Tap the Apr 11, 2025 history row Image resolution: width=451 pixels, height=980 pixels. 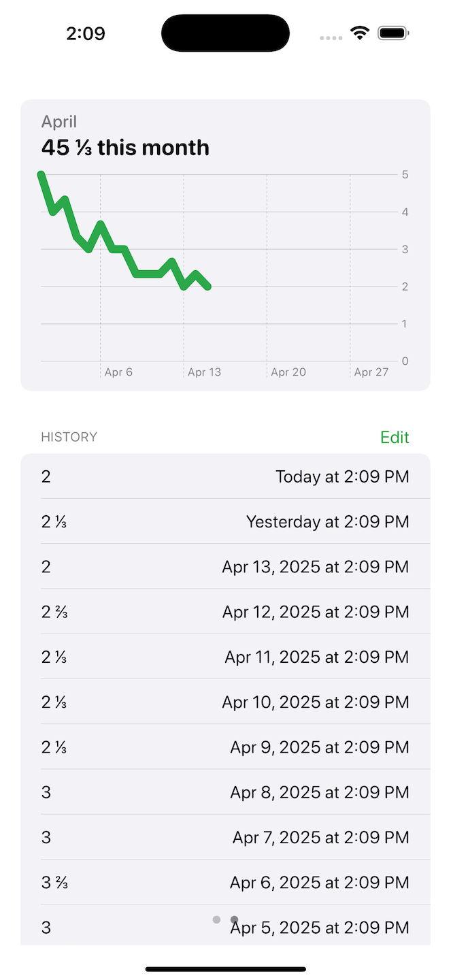coord(225,656)
